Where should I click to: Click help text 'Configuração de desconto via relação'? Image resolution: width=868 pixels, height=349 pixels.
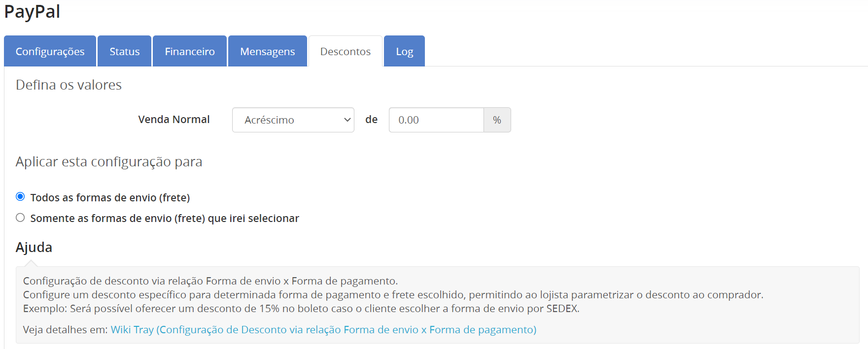(x=210, y=281)
